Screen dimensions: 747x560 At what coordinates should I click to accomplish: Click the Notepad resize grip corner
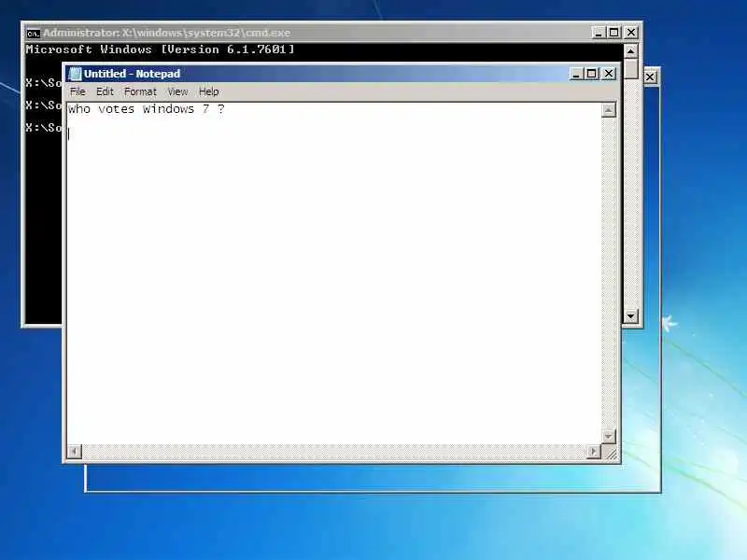click(x=611, y=453)
